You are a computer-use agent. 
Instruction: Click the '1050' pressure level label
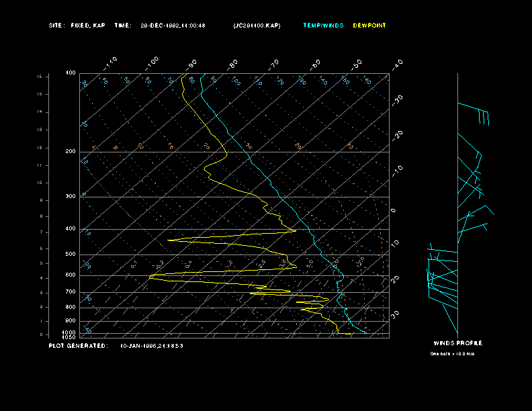pos(69,337)
